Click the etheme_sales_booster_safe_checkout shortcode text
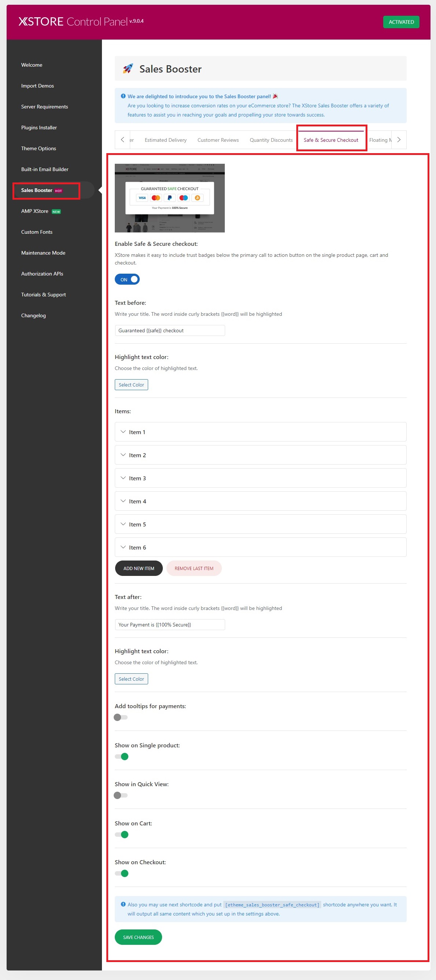Screen dimensions: 436x980 click(x=272, y=905)
